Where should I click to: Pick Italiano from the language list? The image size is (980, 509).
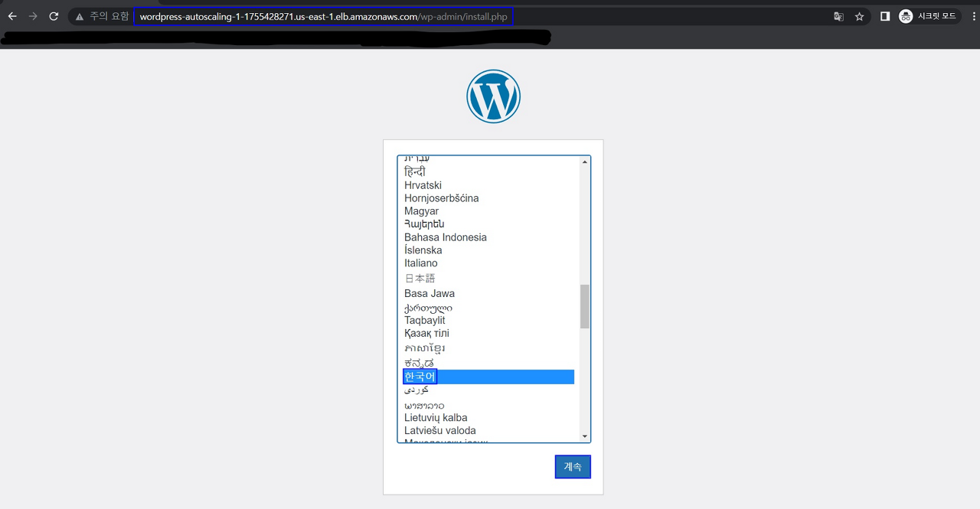pos(421,263)
